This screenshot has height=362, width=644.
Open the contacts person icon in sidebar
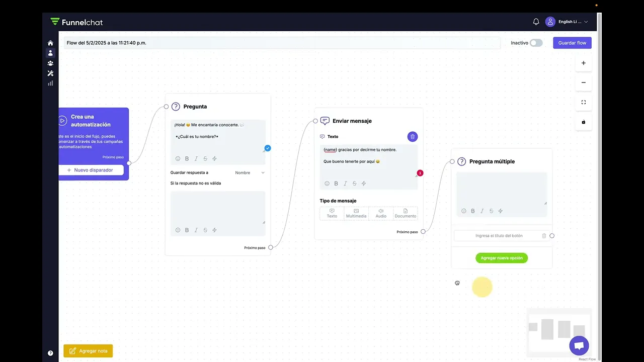coord(50,53)
